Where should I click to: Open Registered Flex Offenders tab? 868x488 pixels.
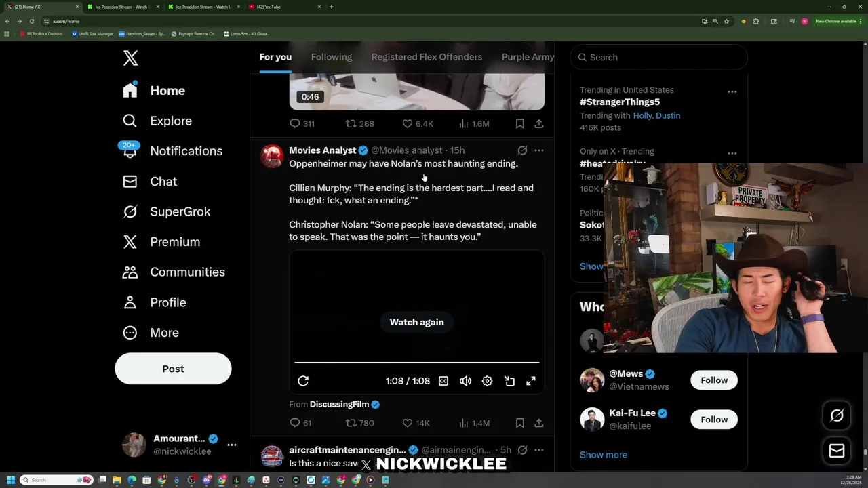pyautogui.click(x=427, y=57)
